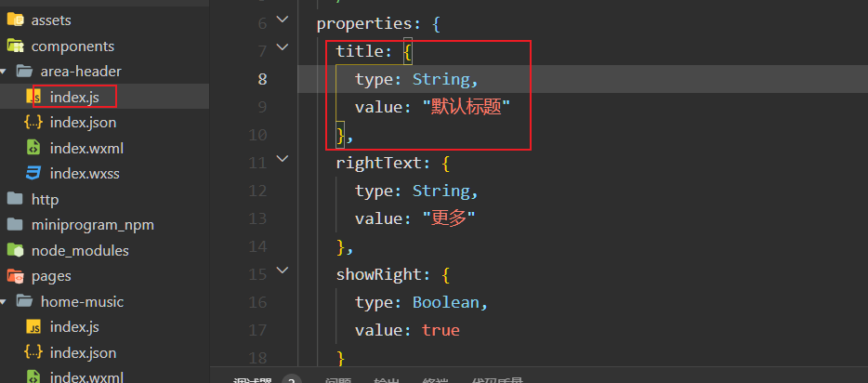Click the assets folder icon
The image size is (868, 383).
pyautogui.click(x=15, y=20)
